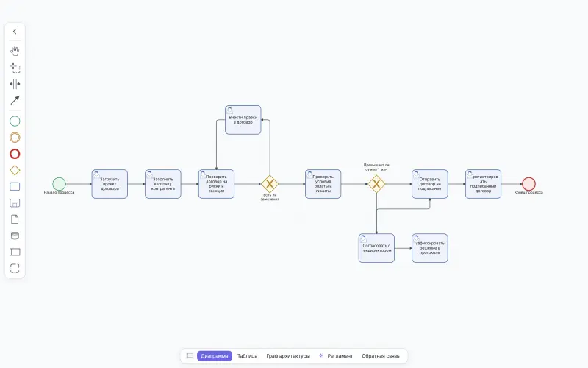588x368 pixels.
Task: Select the red end event on the canvas
Action: [528, 184]
